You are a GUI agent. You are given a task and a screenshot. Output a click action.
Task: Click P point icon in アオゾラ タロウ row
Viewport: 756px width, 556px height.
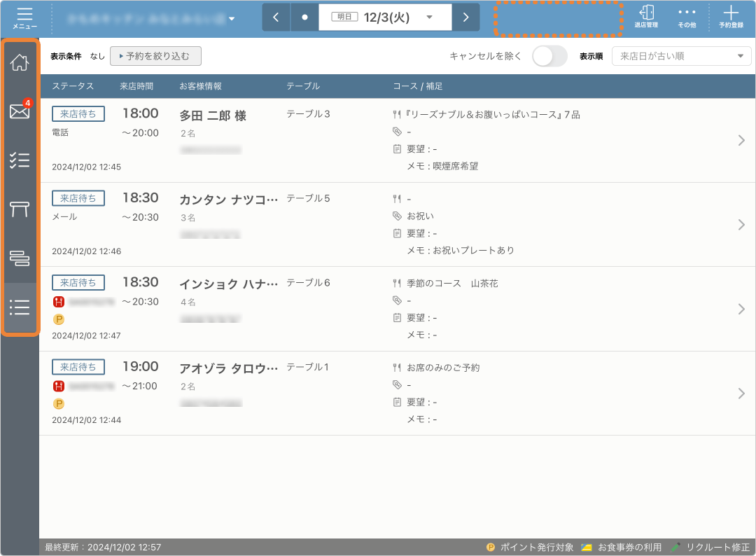59,403
